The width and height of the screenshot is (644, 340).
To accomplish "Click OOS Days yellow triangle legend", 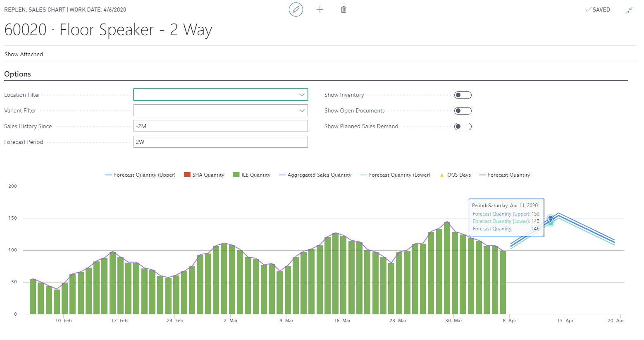I will (x=442, y=175).
